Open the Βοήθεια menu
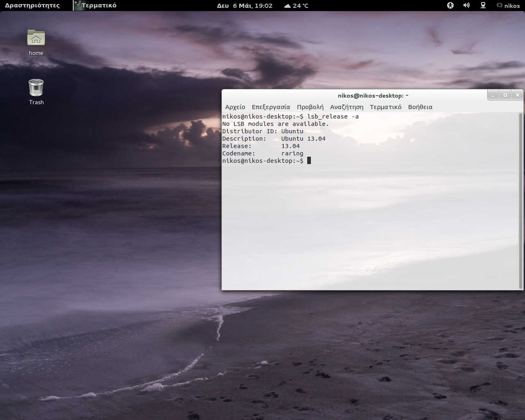This screenshot has width=525, height=420. point(420,107)
